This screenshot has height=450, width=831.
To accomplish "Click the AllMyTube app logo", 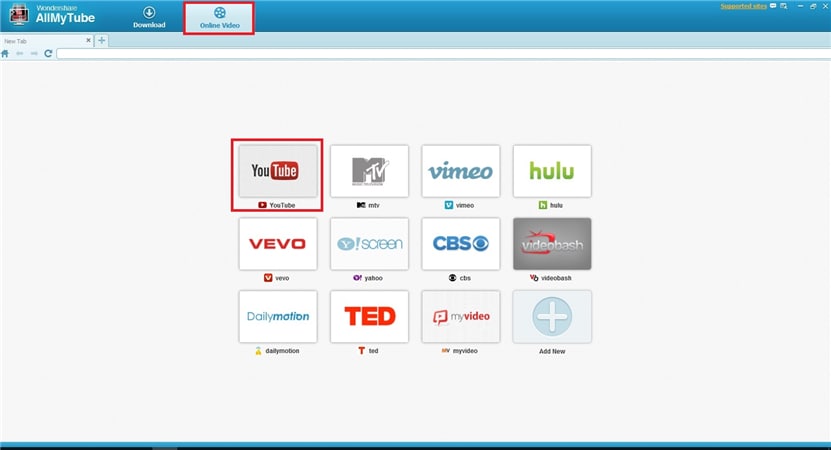I will [19, 14].
